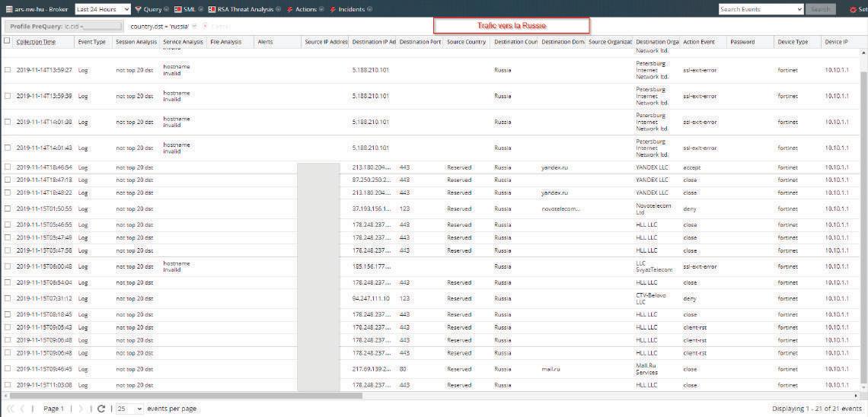Open the time range Last 24 Hours dropdown
This screenshot has height=417, width=868.
[103, 9]
